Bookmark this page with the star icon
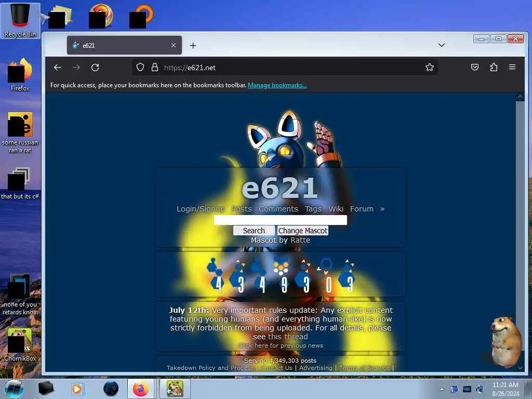This screenshot has height=399, width=532. [x=430, y=67]
